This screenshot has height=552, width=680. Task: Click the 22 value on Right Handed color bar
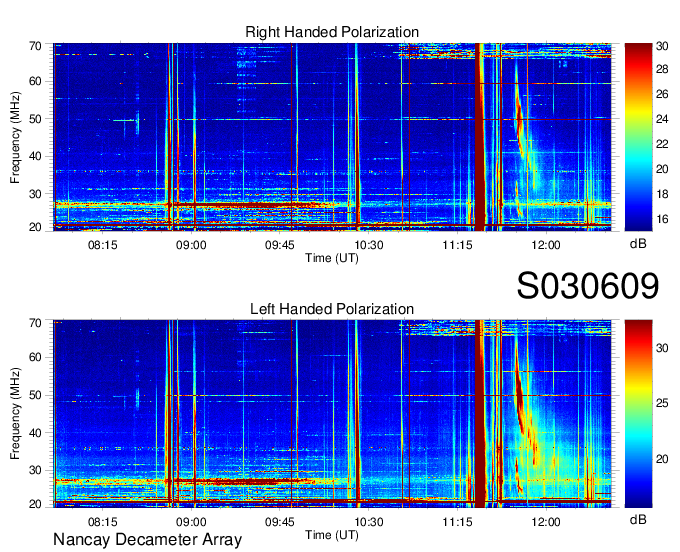[662, 144]
